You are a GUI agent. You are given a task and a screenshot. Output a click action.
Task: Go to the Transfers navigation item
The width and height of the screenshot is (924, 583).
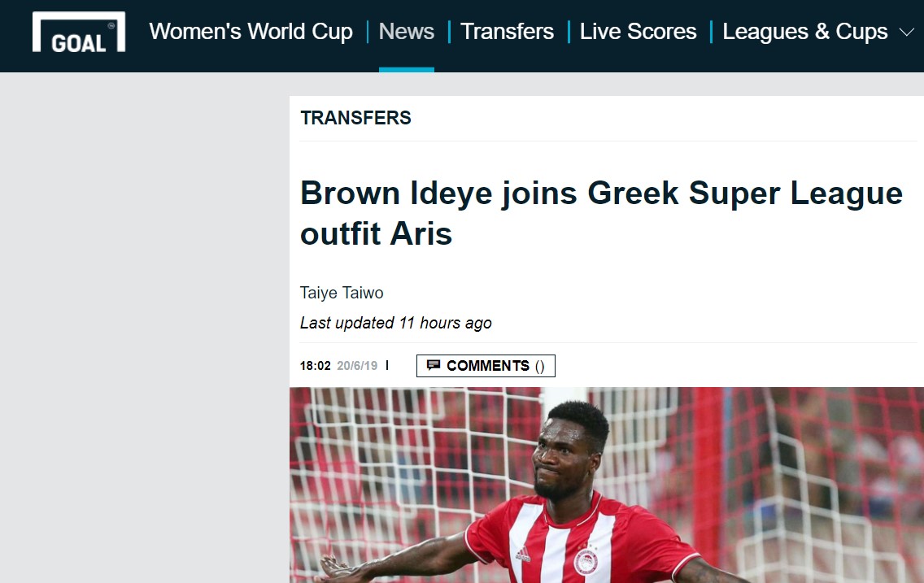tap(507, 32)
